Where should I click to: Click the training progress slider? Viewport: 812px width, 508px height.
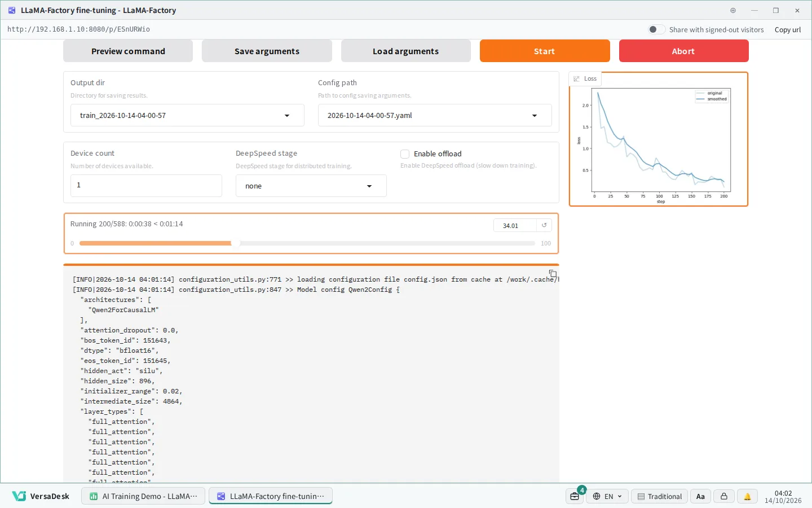coord(307,243)
